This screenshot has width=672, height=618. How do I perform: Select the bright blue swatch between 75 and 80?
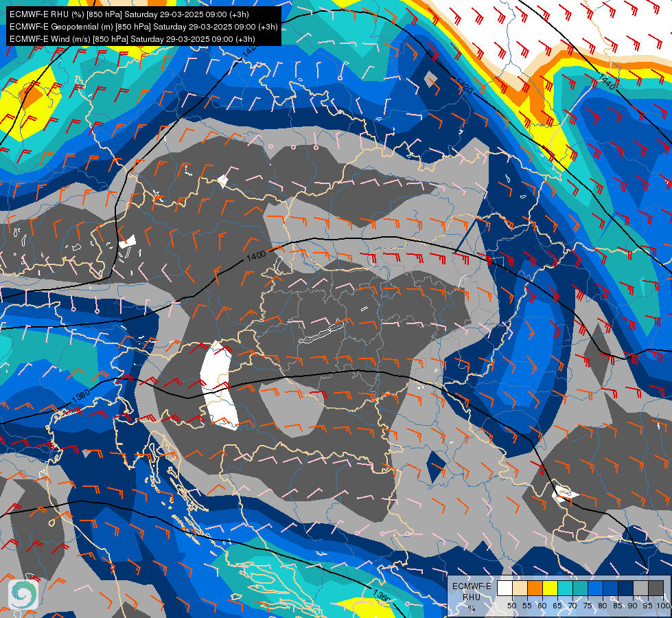pos(595,588)
